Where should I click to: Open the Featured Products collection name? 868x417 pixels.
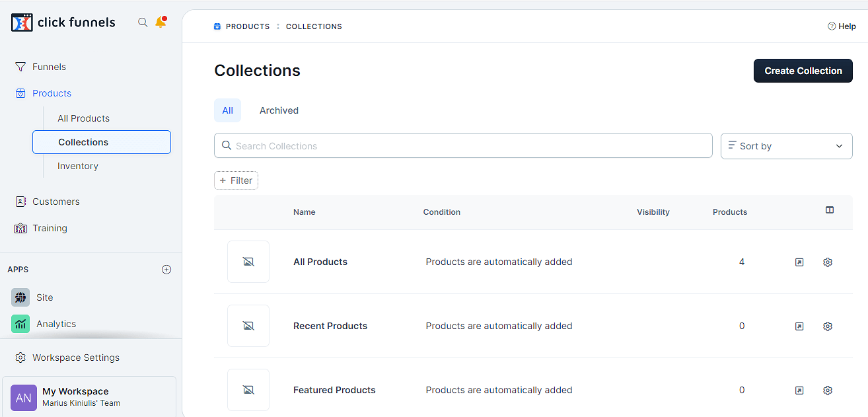click(x=334, y=390)
